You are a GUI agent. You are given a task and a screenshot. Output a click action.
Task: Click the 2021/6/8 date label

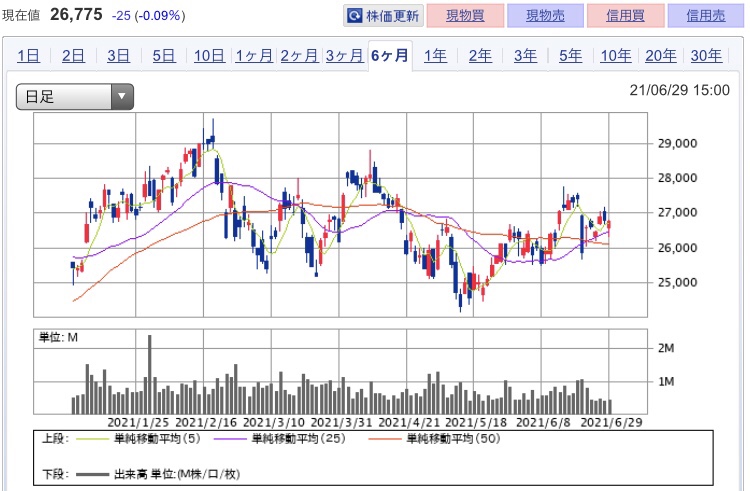[x=543, y=423]
